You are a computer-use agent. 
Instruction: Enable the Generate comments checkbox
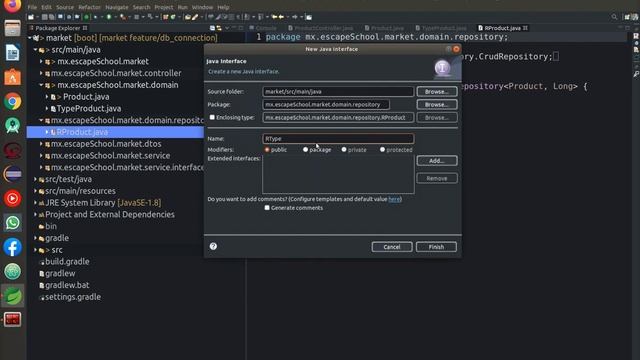click(267, 208)
